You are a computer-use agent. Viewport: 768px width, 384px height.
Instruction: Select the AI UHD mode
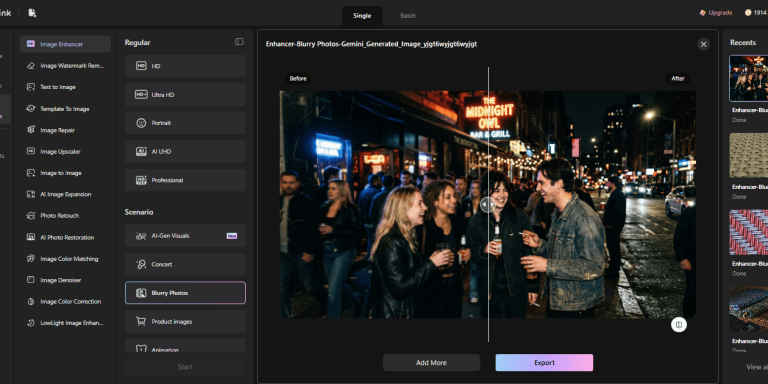[x=185, y=152]
